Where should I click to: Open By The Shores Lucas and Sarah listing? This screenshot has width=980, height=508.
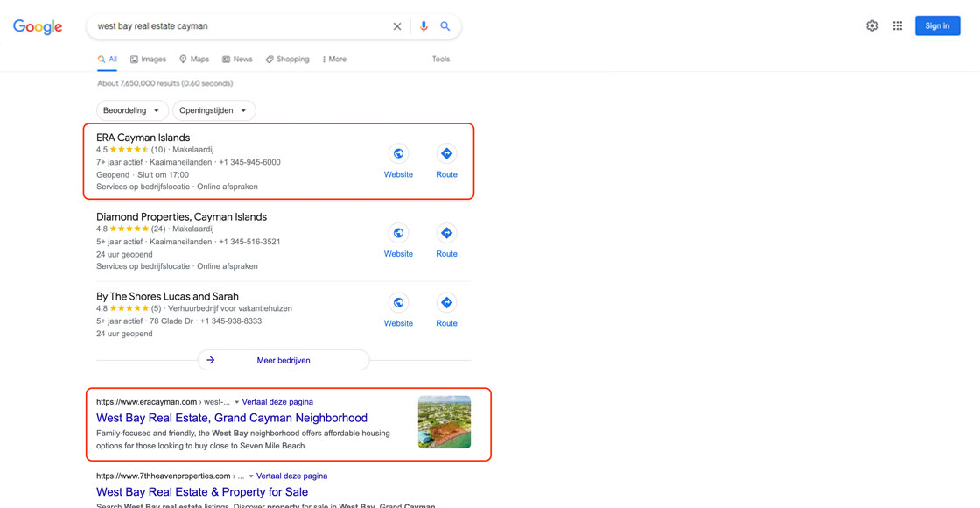pyautogui.click(x=167, y=297)
